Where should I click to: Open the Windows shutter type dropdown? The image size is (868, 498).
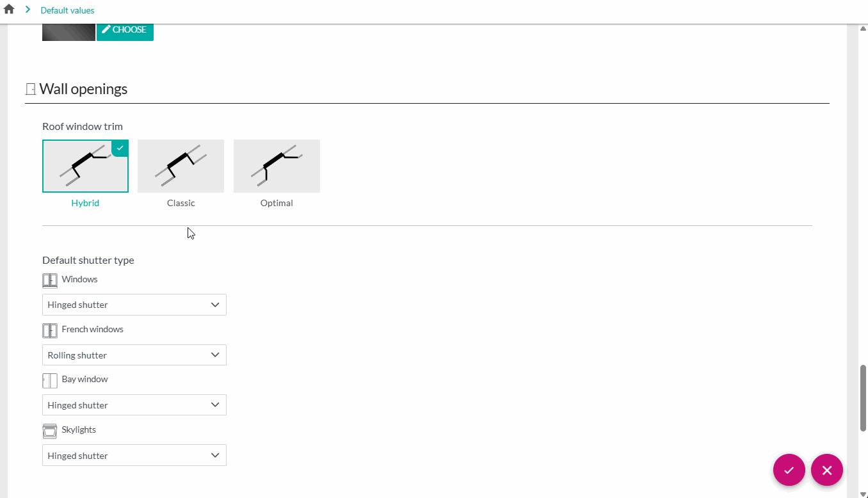[134, 305]
